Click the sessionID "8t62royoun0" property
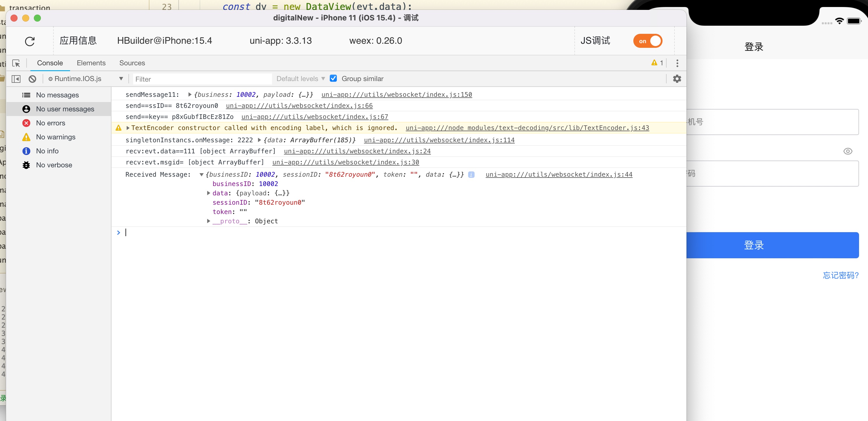The width and height of the screenshot is (868, 421). click(x=259, y=202)
